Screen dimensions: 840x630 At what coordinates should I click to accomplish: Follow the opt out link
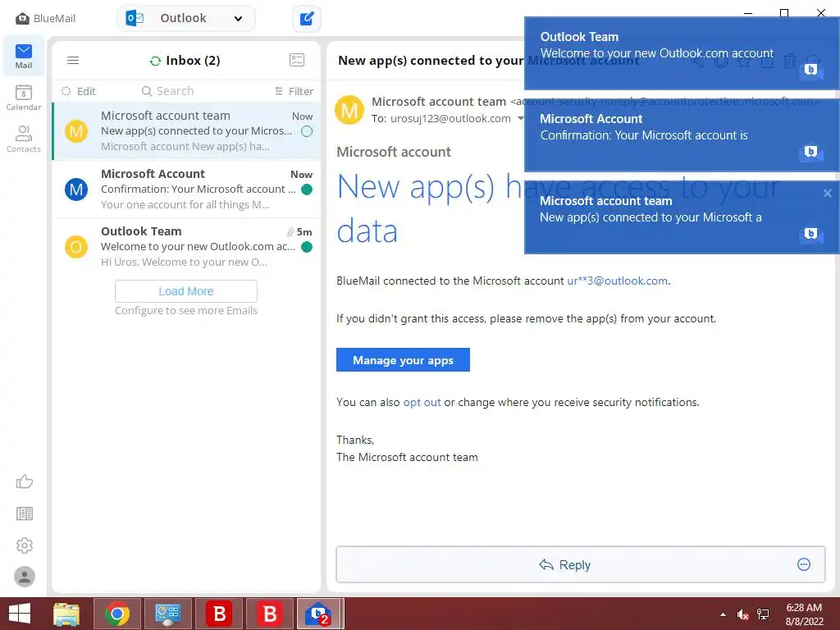pos(422,402)
